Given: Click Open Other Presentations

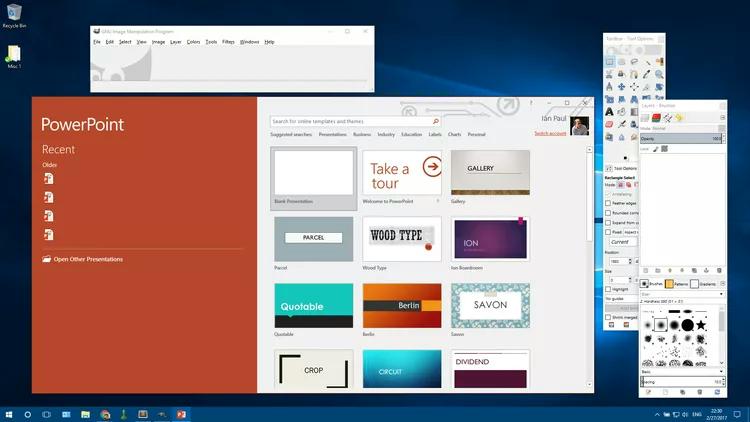Looking at the screenshot, I should point(82,259).
